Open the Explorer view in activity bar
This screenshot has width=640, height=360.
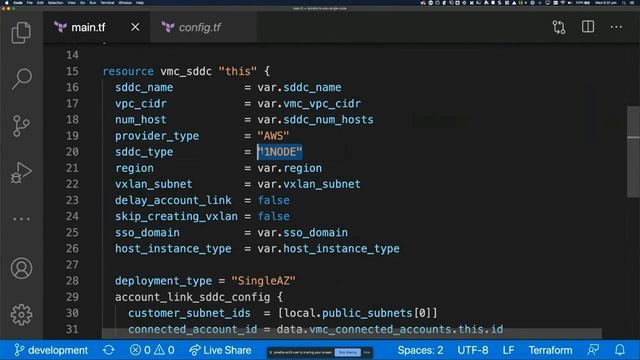coord(21,32)
